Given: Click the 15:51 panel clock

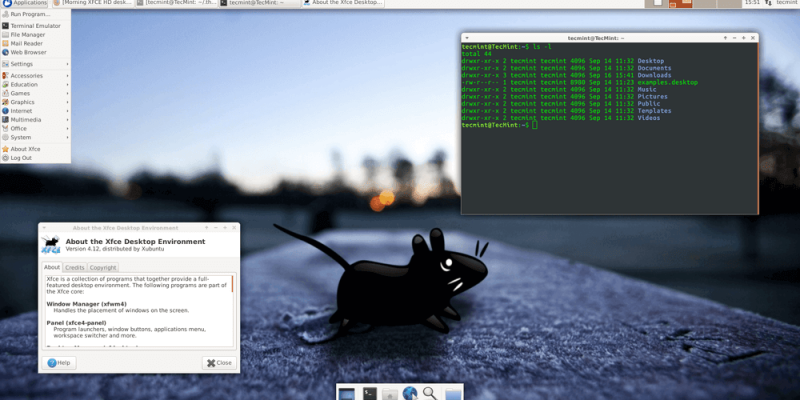Looking at the screenshot, I should [x=753, y=3].
